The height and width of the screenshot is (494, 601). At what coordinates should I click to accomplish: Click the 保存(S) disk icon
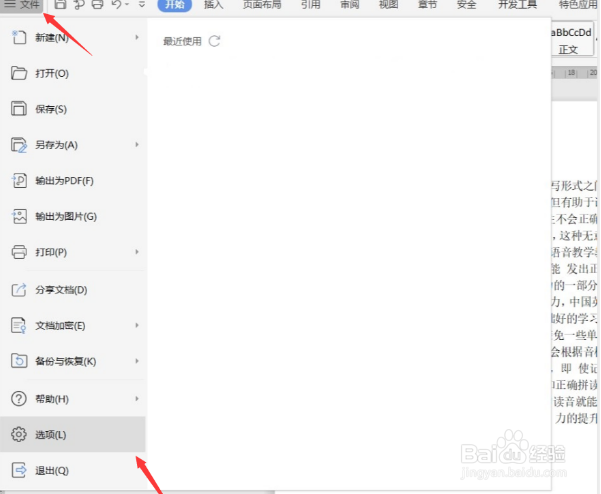pyautogui.click(x=19, y=108)
